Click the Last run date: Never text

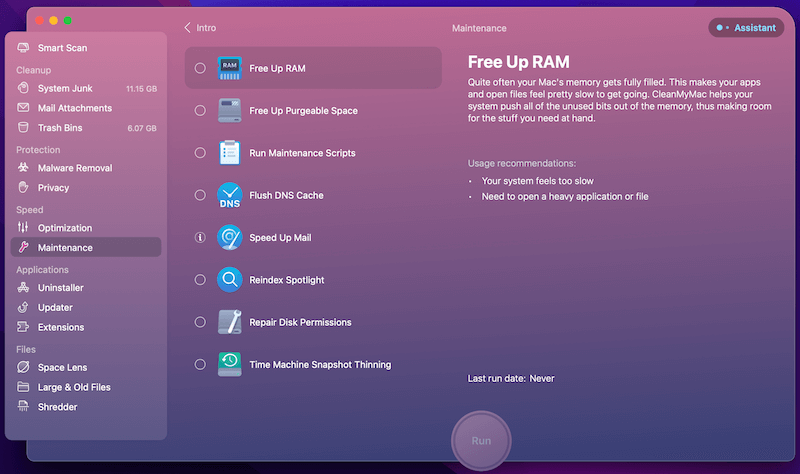(511, 379)
